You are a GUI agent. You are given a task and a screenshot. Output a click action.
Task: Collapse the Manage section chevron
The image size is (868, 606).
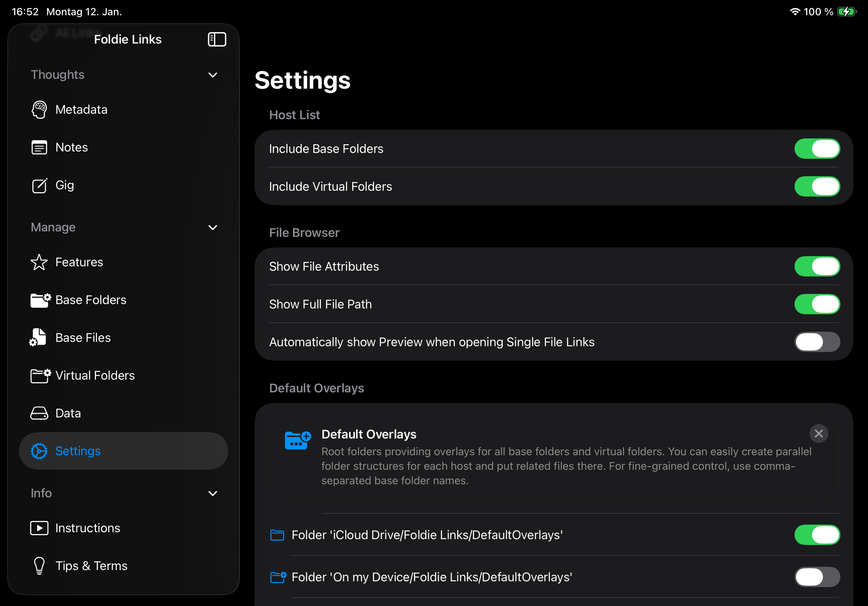pos(213,227)
